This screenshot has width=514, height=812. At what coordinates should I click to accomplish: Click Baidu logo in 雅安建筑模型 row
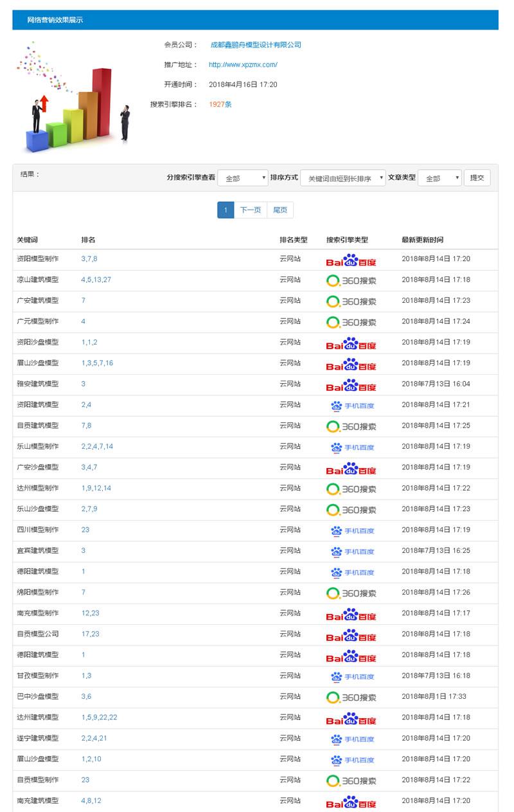(351, 385)
